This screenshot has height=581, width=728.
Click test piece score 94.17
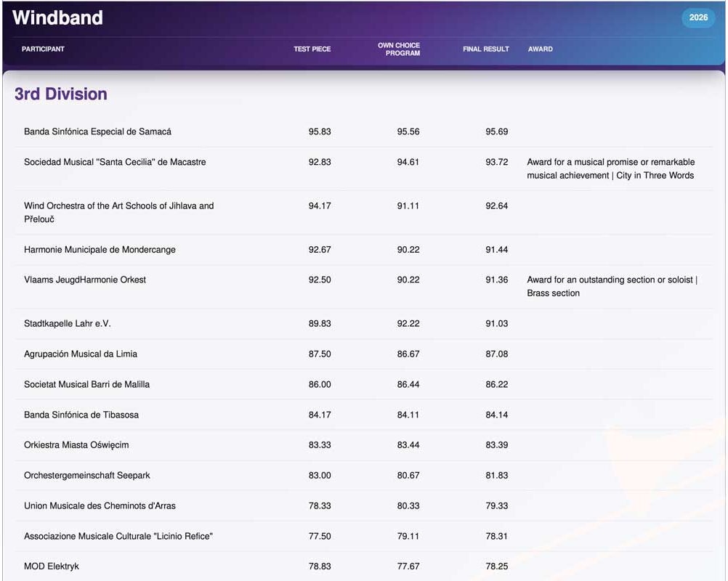pyautogui.click(x=320, y=206)
